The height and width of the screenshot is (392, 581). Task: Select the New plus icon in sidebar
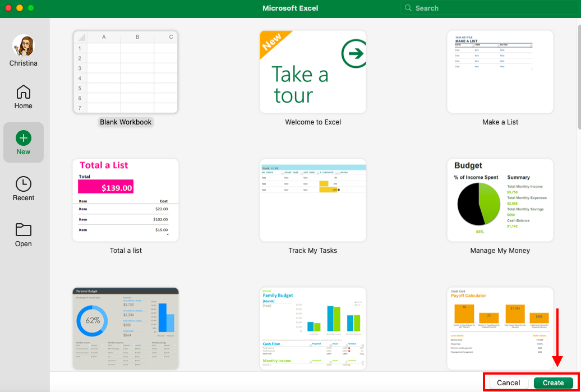24,138
